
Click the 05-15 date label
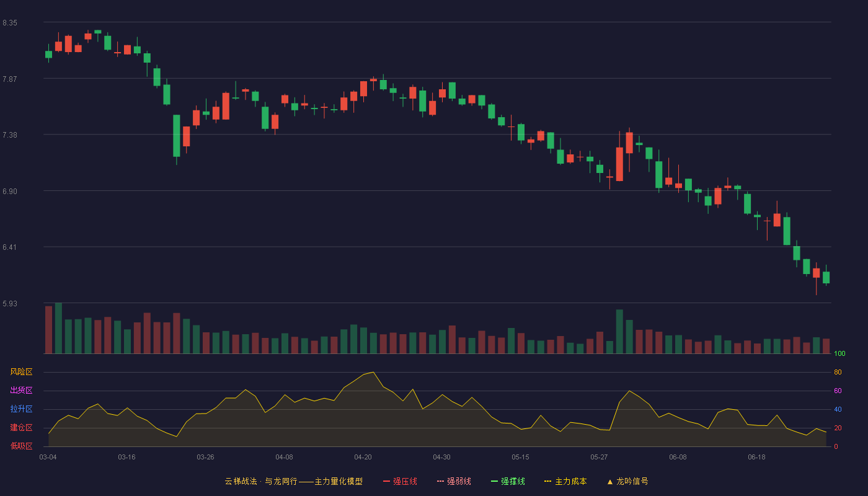(520, 457)
